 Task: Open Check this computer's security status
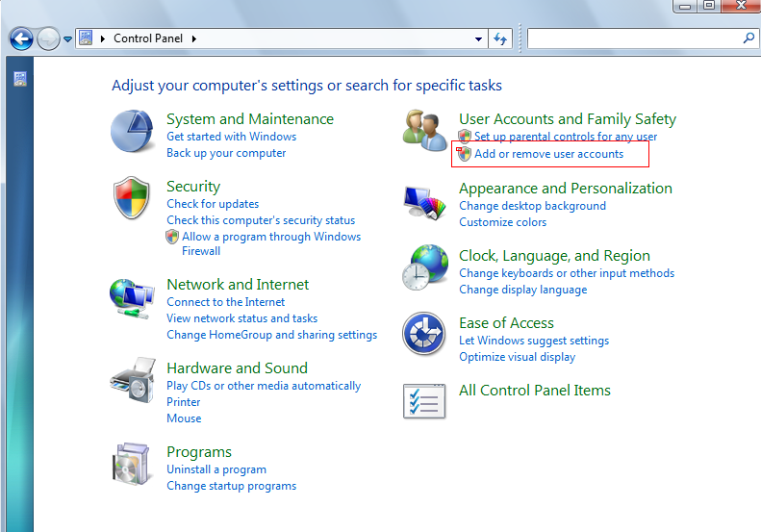(x=261, y=220)
